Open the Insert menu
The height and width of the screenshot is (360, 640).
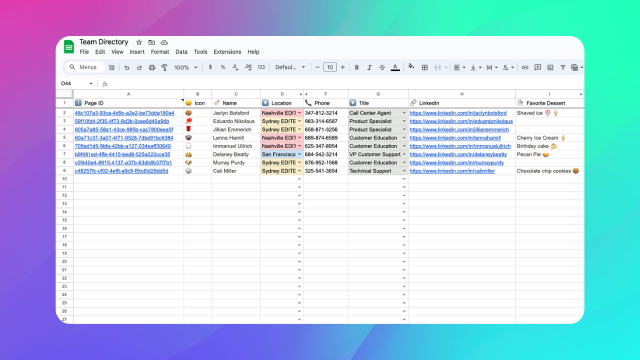137,52
